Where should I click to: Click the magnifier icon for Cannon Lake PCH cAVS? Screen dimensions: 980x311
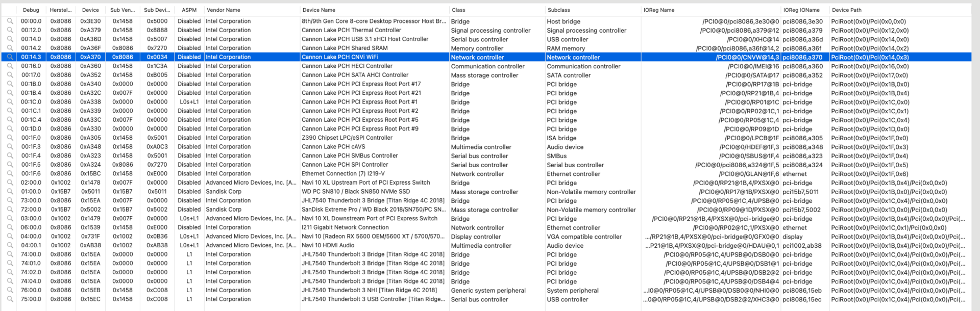pos(10,147)
